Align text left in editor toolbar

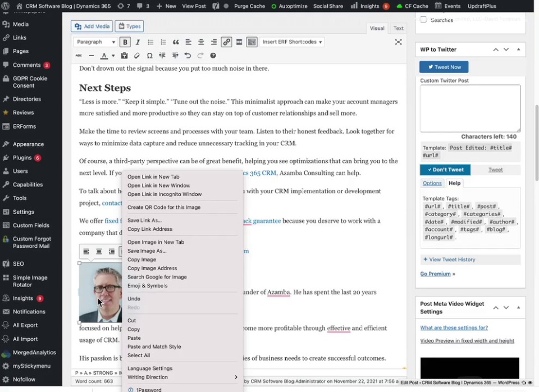[189, 42]
